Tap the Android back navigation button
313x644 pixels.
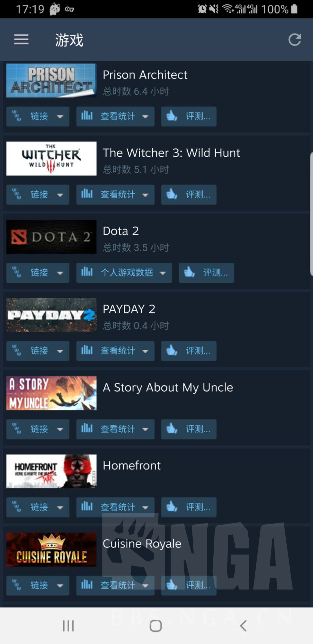click(243, 626)
